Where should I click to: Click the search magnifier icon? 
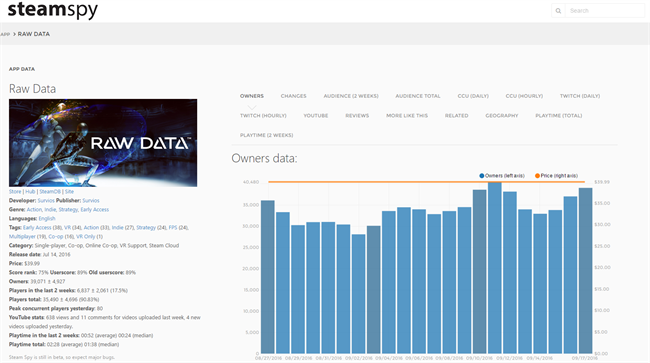558,11
